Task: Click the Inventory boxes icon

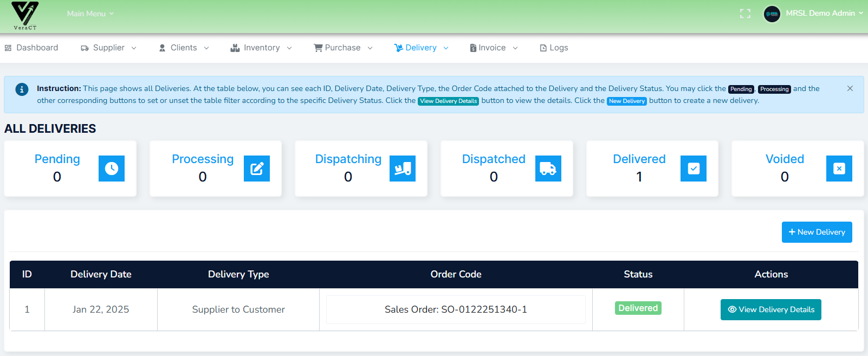Action: [x=235, y=48]
